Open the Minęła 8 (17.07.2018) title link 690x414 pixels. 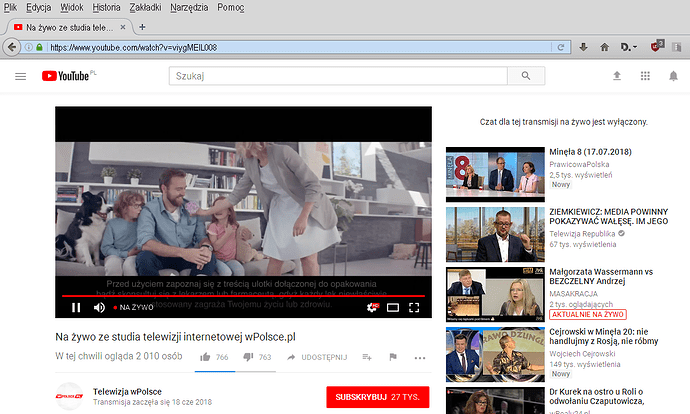click(590, 152)
